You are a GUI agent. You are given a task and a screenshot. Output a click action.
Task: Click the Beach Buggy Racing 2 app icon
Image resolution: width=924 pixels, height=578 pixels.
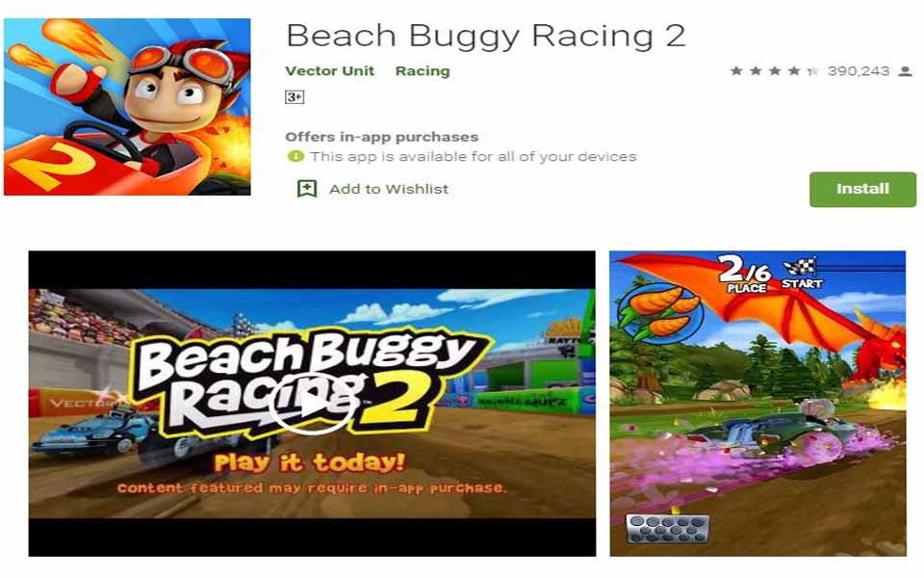coord(127,107)
